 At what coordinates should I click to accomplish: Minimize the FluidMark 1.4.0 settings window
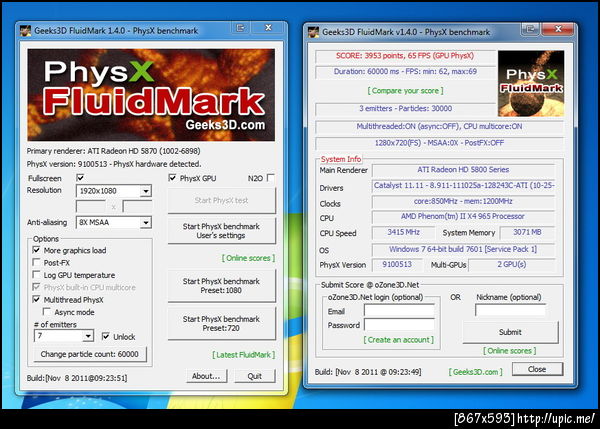tap(241, 28)
